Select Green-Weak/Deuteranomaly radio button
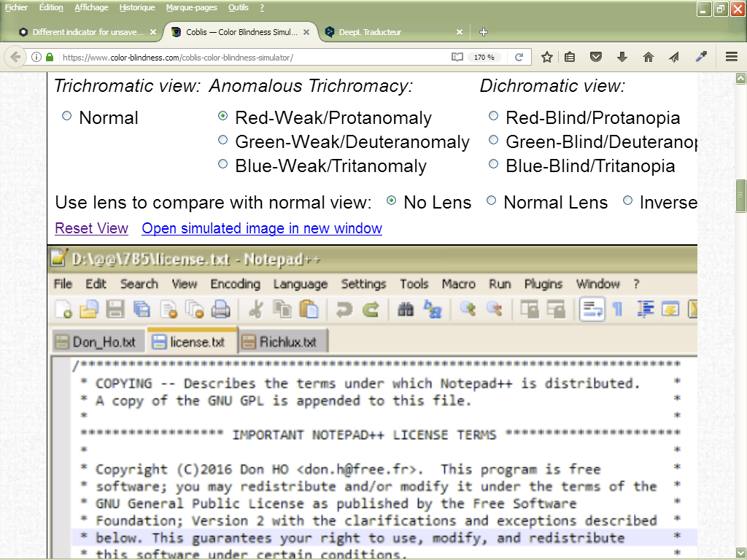 [222, 140]
